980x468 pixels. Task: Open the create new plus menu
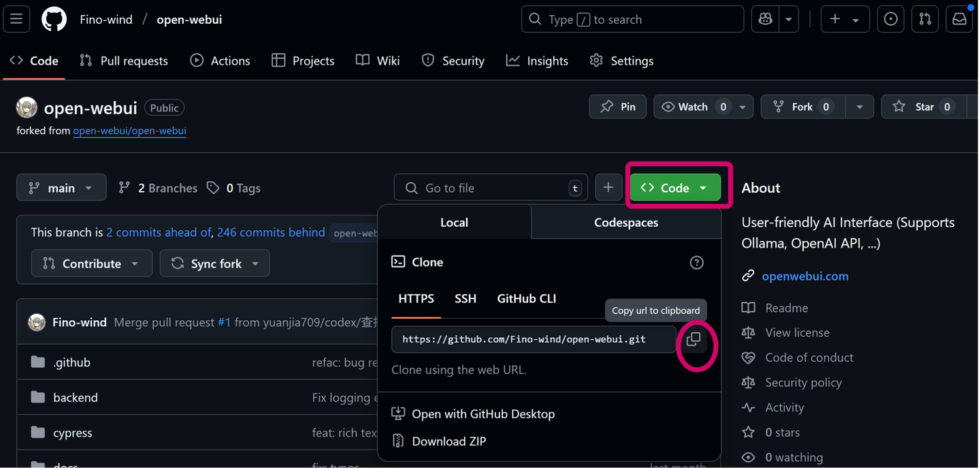[x=845, y=19]
